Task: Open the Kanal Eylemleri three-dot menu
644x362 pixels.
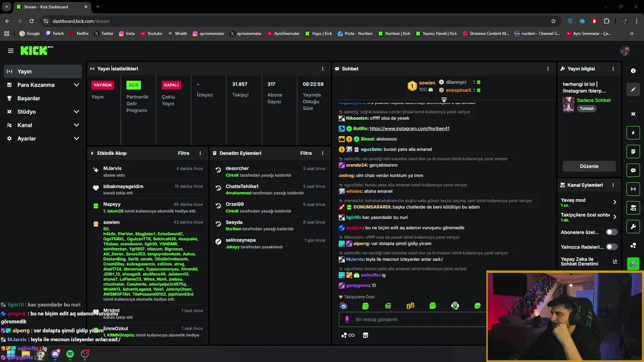Action: [x=613, y=185]
